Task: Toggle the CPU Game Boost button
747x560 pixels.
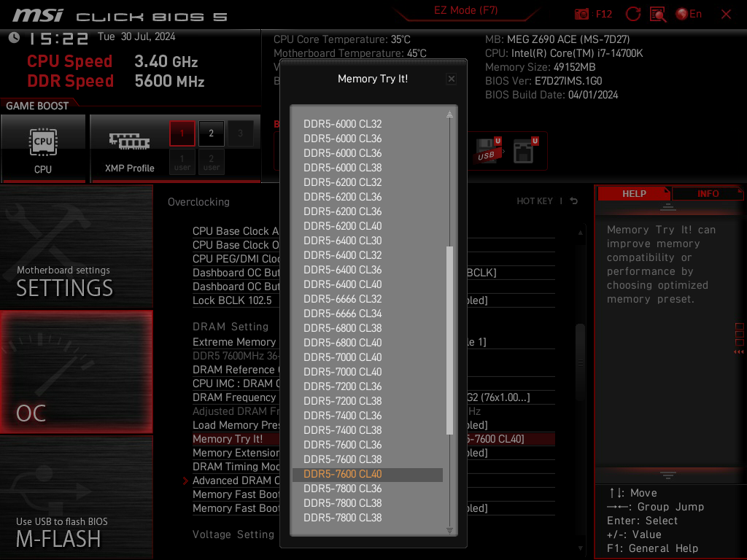Action: (43, 149)
